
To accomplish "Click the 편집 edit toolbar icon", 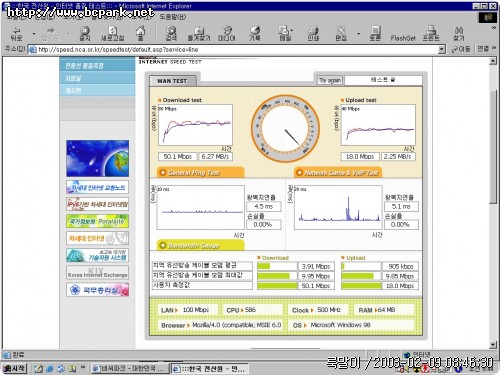I will pyautogui.click(x=341, y=34).
